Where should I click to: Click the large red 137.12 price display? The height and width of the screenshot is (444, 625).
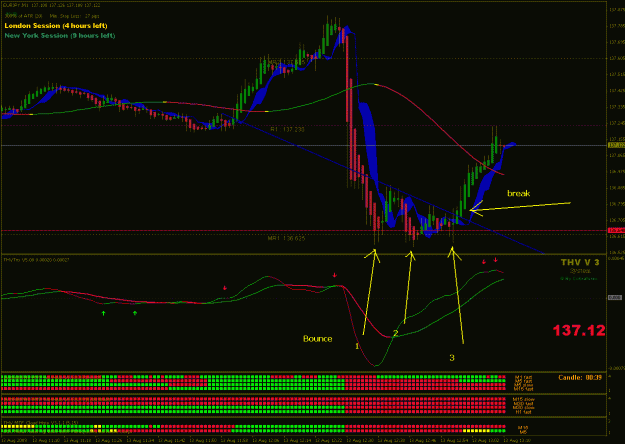(579, 330)
